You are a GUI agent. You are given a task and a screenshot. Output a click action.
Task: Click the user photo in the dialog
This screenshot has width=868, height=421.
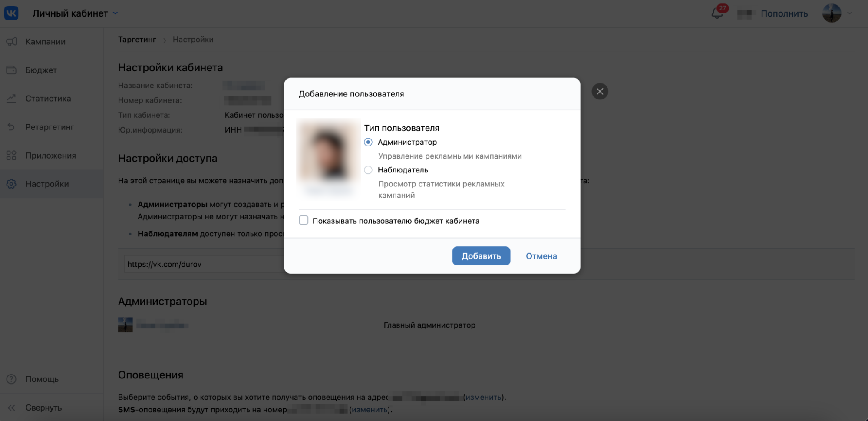pos(328,150)
